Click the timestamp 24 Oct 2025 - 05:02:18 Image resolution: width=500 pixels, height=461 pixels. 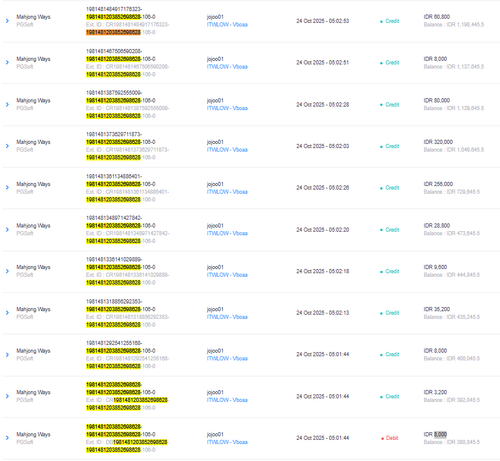click(323, 271)
